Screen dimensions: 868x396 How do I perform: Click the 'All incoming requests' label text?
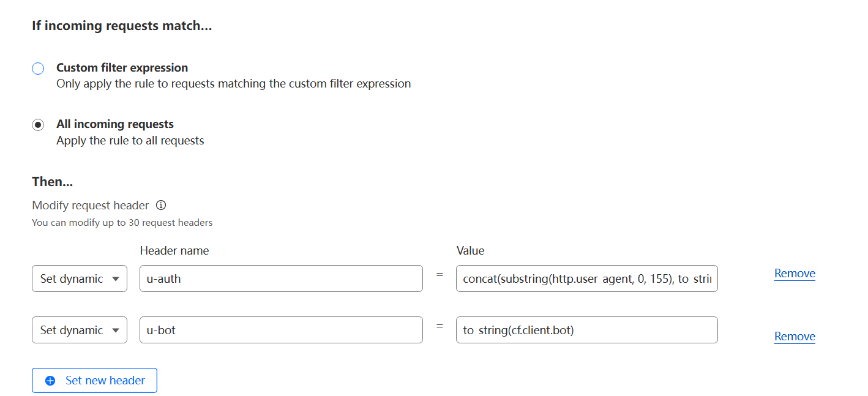115,124
